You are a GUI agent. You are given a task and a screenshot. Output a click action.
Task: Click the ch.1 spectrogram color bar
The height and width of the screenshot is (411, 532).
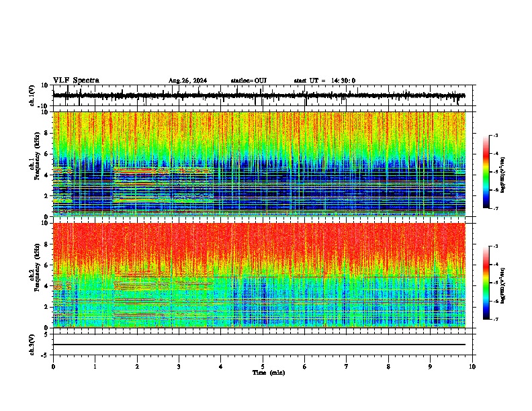pos(486,172)
